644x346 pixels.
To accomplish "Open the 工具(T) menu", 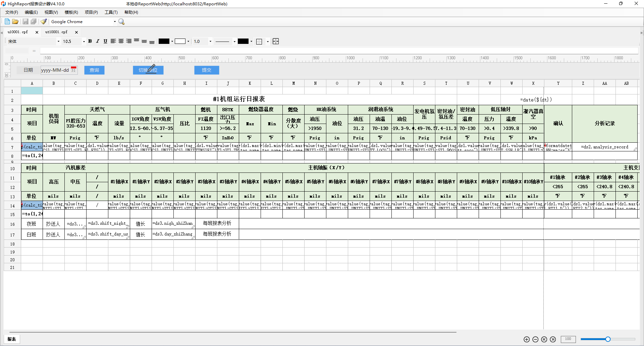I will pos(111,12).
